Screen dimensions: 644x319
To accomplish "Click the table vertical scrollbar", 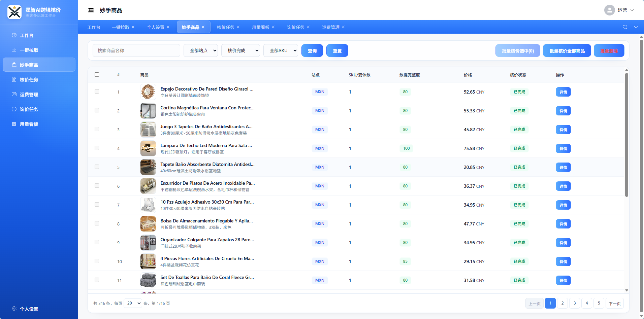I will [626, 135].
